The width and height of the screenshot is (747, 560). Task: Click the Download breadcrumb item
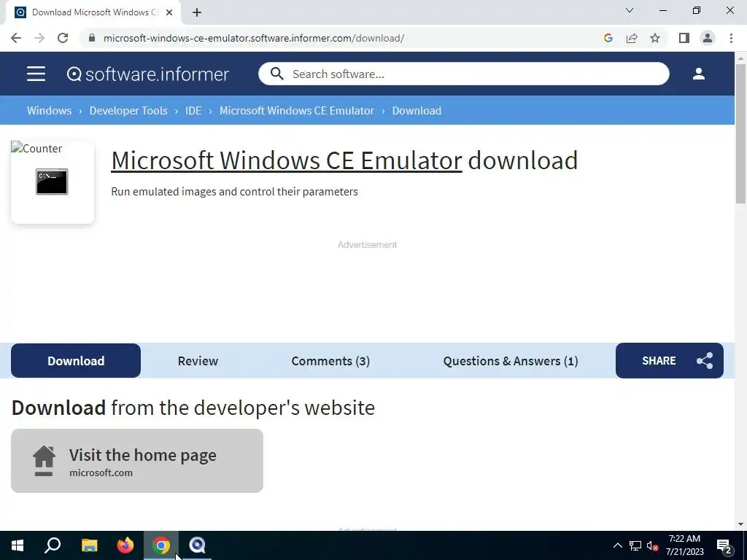click(417, 111)
